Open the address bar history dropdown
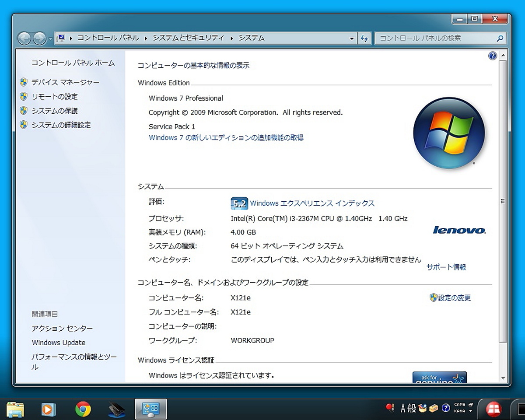 coord(352,38)
